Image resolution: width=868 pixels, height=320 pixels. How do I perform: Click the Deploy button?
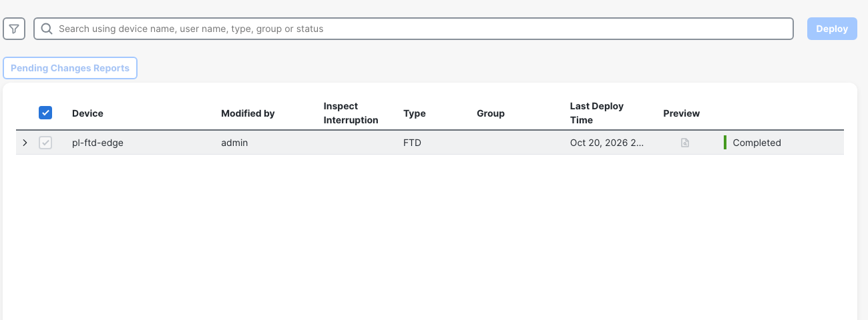832,29
